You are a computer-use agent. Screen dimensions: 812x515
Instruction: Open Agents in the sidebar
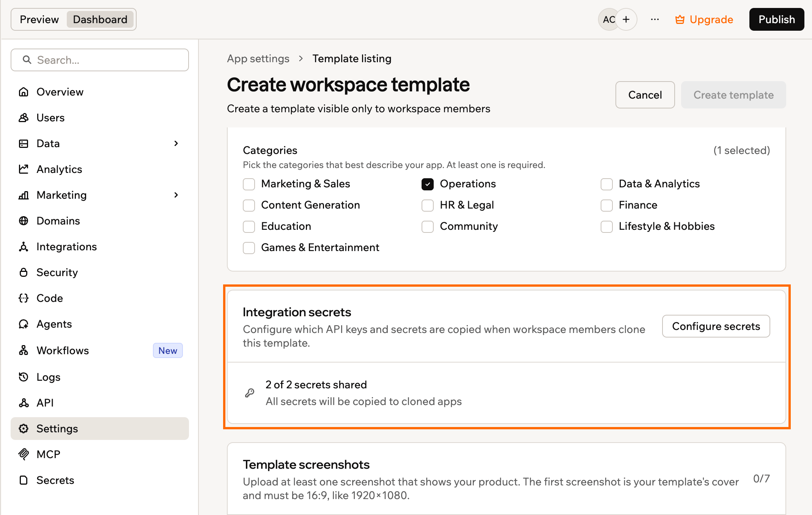click(x=100, y=324)
